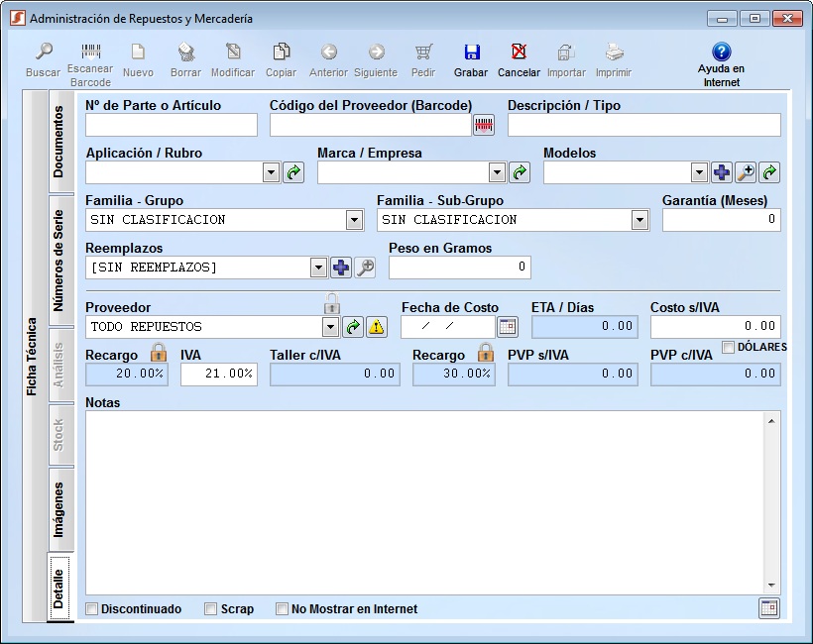The image size is (813, 644).
Task: Click the Costo s/IVA field
Action: [x=716, y=327]
